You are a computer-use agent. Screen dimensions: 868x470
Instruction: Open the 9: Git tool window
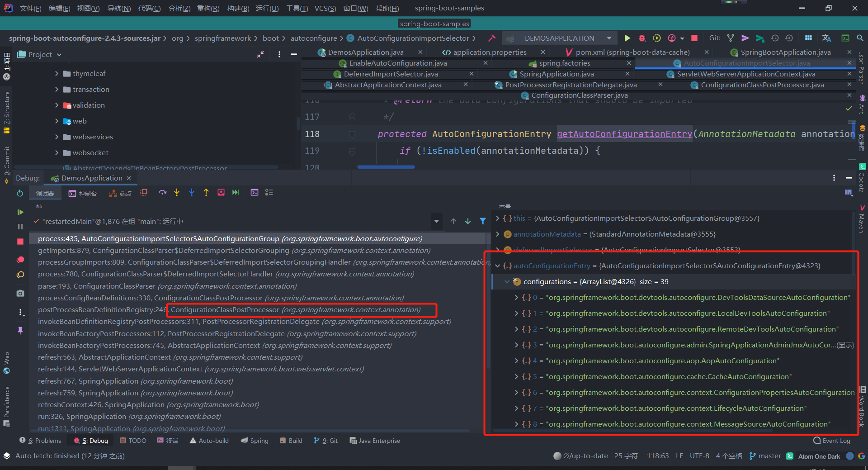tap(325, 441)
